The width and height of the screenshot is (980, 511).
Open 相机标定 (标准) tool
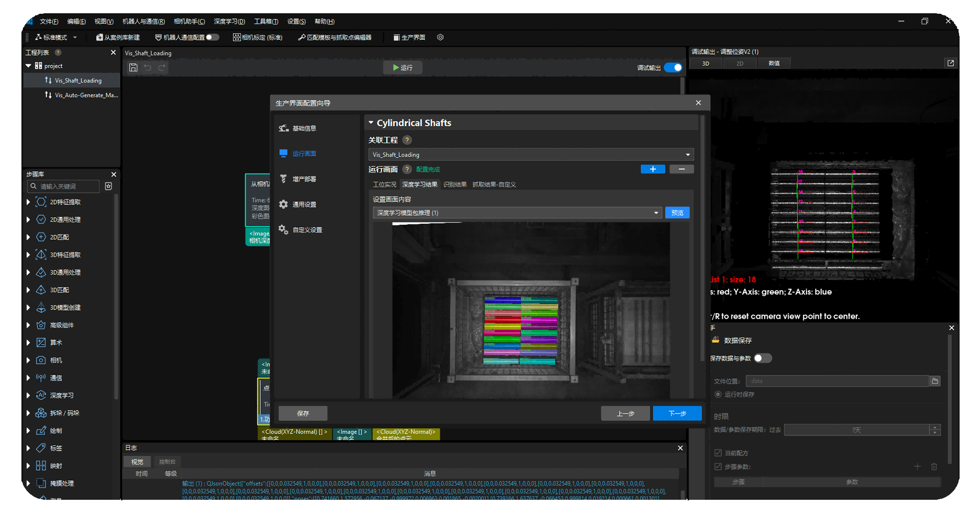(258, 37)
